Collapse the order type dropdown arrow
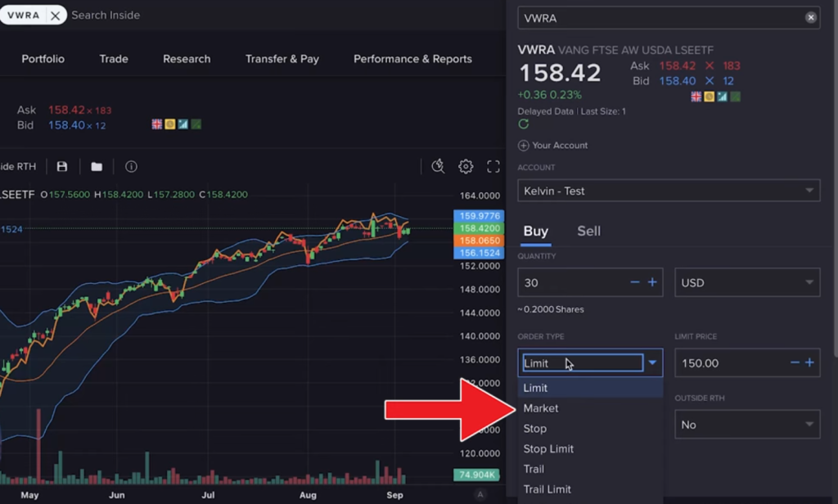 click(x=652, y=363)
